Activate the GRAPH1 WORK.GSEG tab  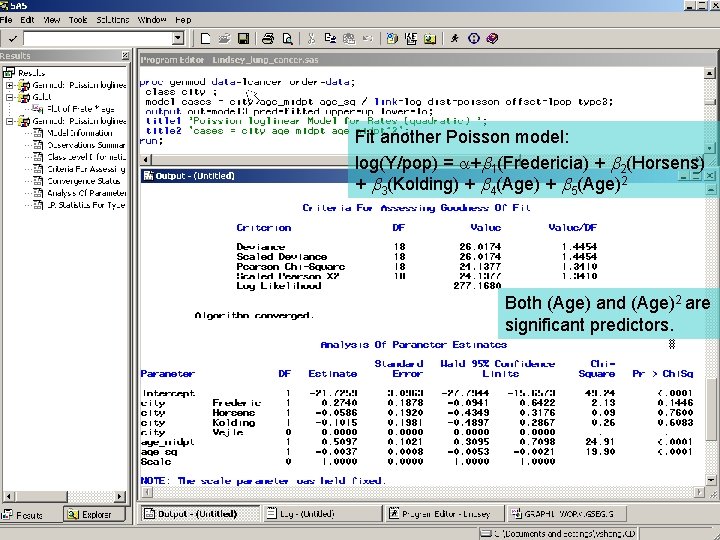[564, 513]
